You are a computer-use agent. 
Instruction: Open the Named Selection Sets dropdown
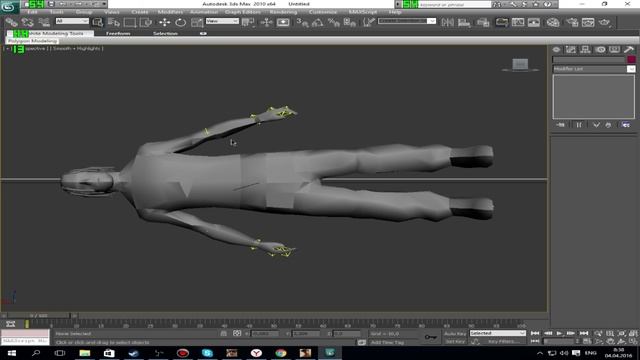pos(407,21)
